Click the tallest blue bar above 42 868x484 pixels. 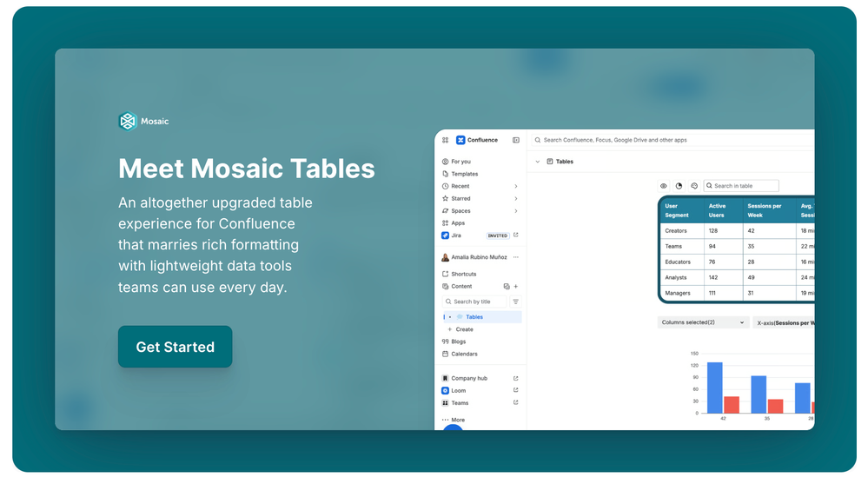(715, 388)
